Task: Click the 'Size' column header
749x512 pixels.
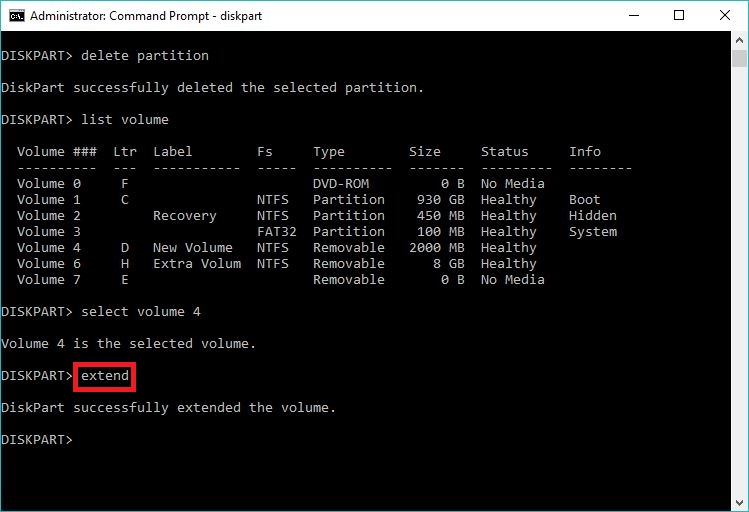Action: coord(425,152)
